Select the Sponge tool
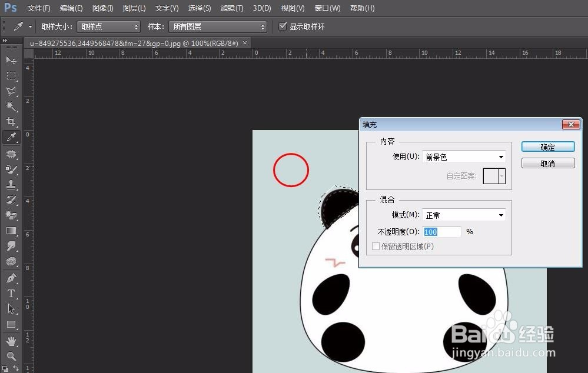The image size is (588, 373). click(x=11, y=261)
